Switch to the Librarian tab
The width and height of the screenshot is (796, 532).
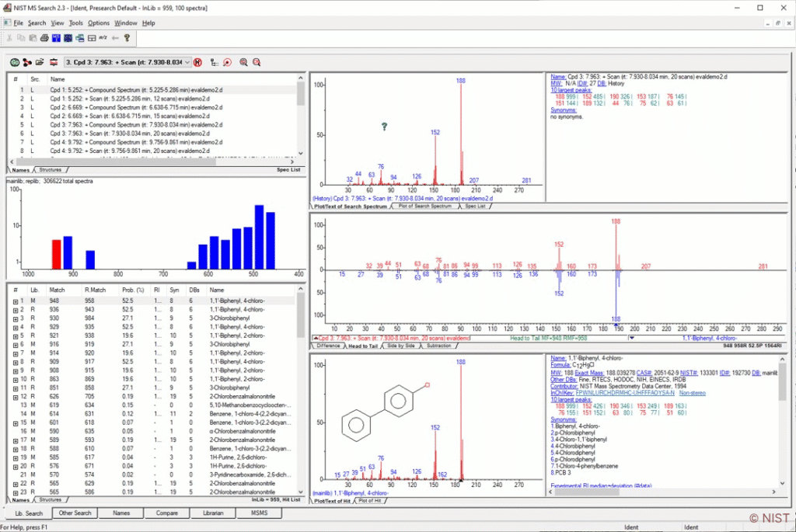tap(213, 513)
